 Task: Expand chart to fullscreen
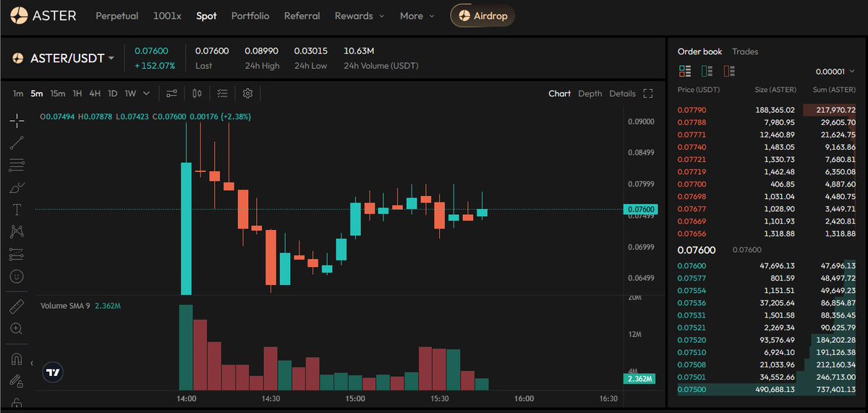(x=648, y=93)
